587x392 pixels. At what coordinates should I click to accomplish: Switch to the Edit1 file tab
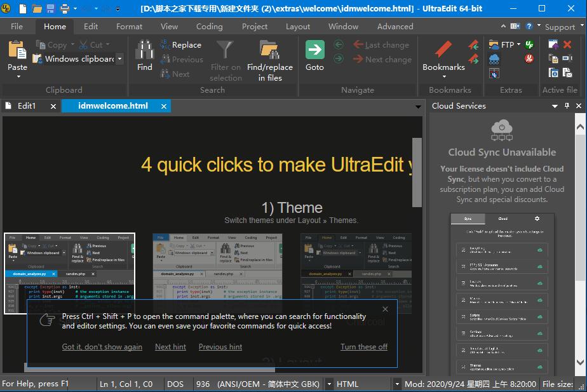(x=26, y=106)
